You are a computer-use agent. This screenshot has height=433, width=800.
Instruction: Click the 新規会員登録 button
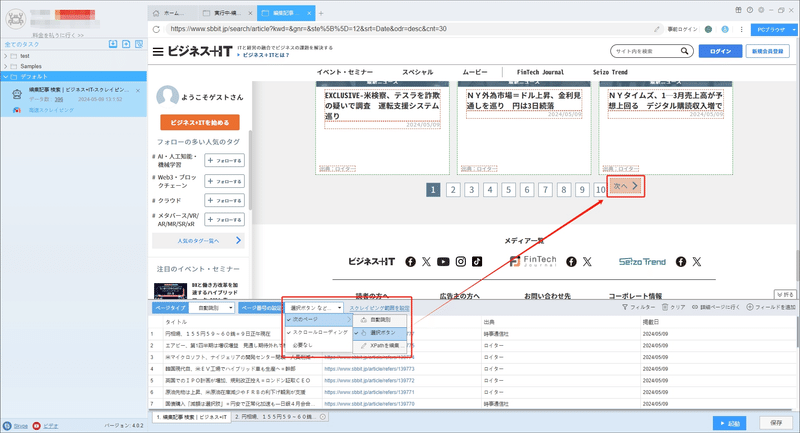click(767, 51)
